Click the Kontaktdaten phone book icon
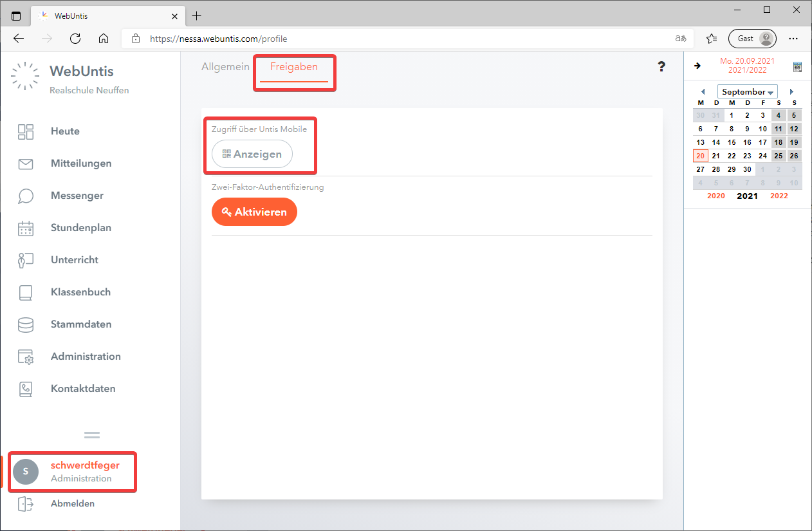 [26, 389]
